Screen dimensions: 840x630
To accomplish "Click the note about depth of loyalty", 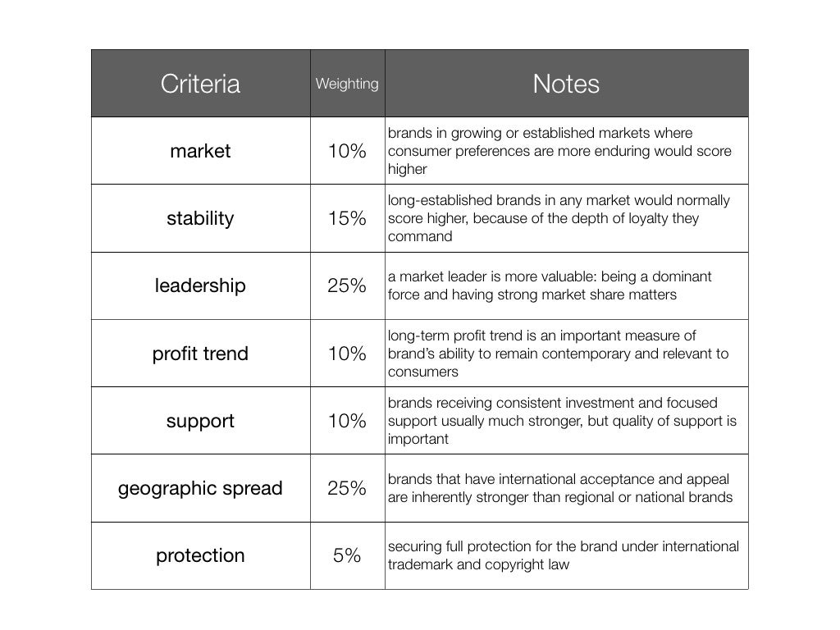I will 566,218.
